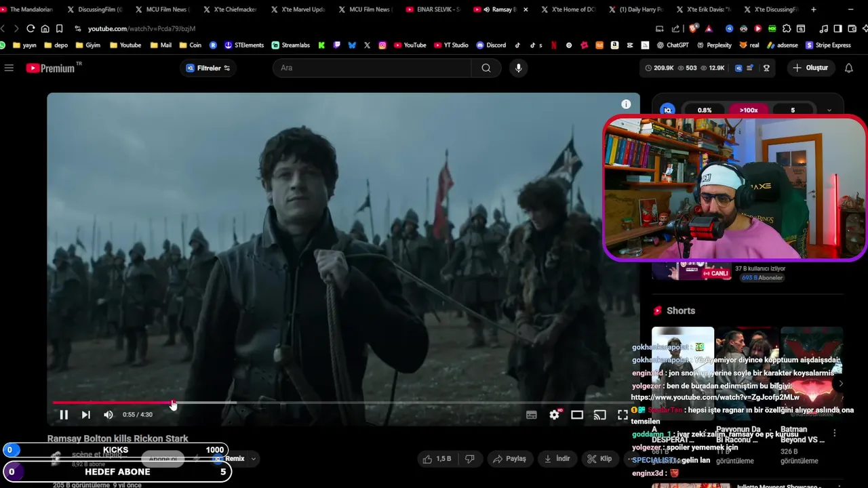Switch to the X'te Chiefmacker tab
This screenshot has height=488, width=868.
click(x=229, y=9)
